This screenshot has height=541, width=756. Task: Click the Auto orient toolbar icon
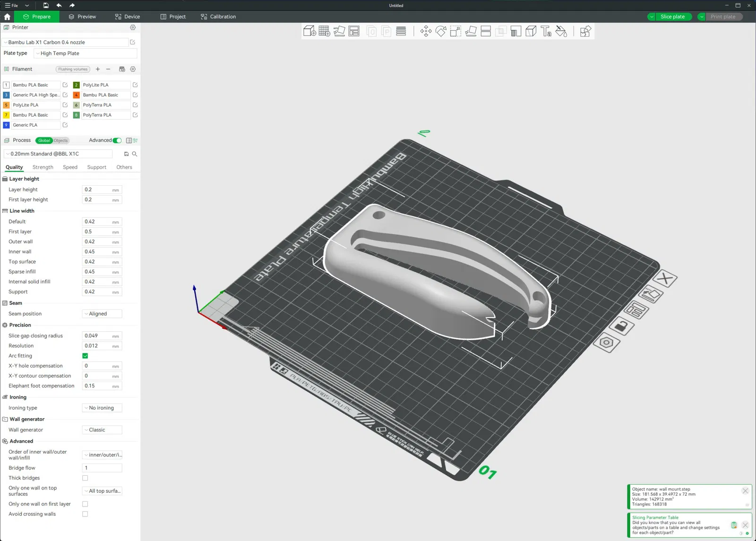[x=339, y=31]
